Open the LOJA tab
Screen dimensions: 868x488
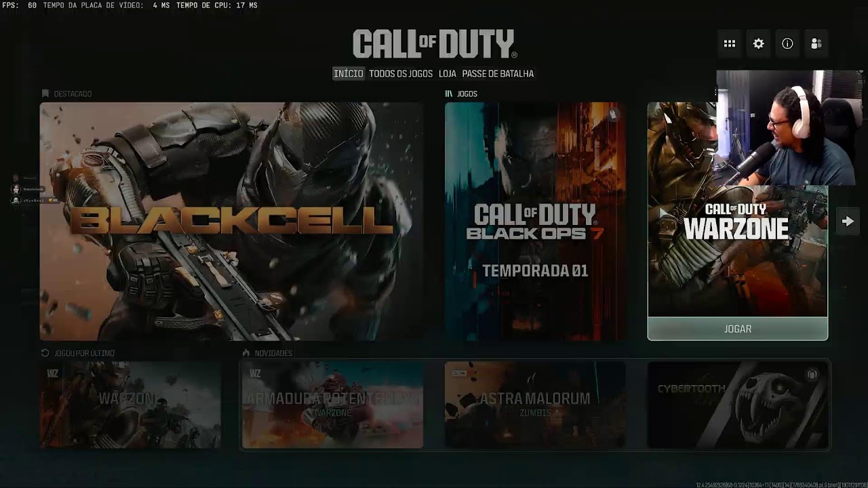tap(448, 73)
